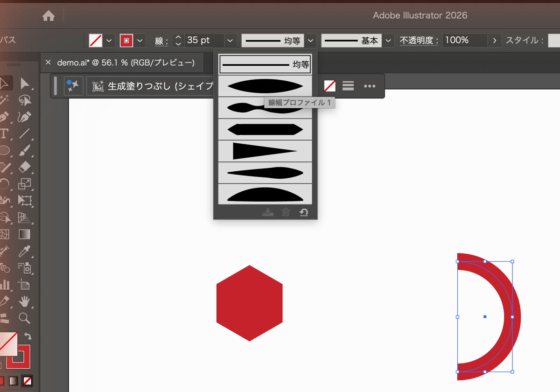Image resolution: width=560 pixels, height=392 pixels.
Task: Switch to the demo.ai document tab
Action: [x=126, y=63]
